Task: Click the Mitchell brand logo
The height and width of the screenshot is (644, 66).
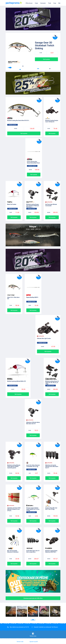Action: 10,379
